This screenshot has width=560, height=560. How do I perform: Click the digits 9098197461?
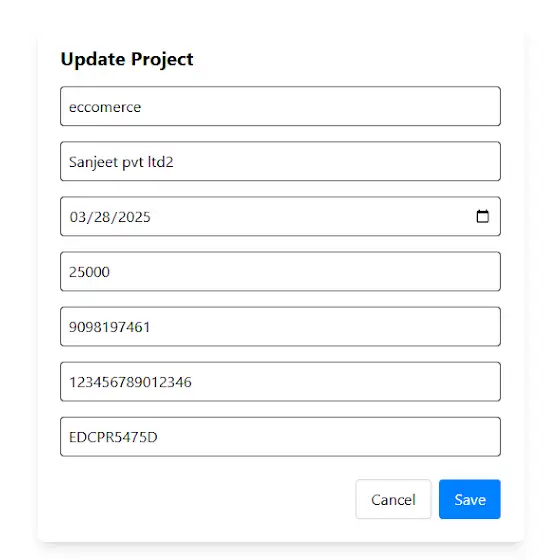(109, 327)
